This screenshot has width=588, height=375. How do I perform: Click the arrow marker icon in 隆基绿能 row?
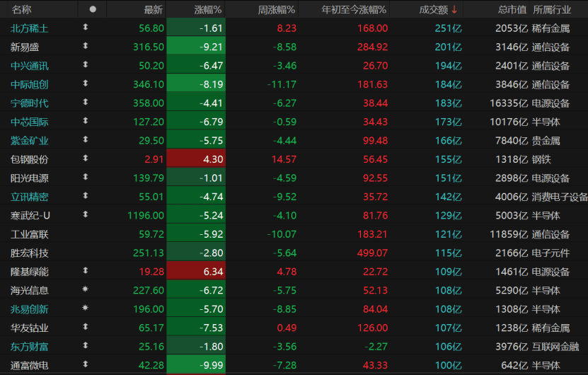(86, 270)
